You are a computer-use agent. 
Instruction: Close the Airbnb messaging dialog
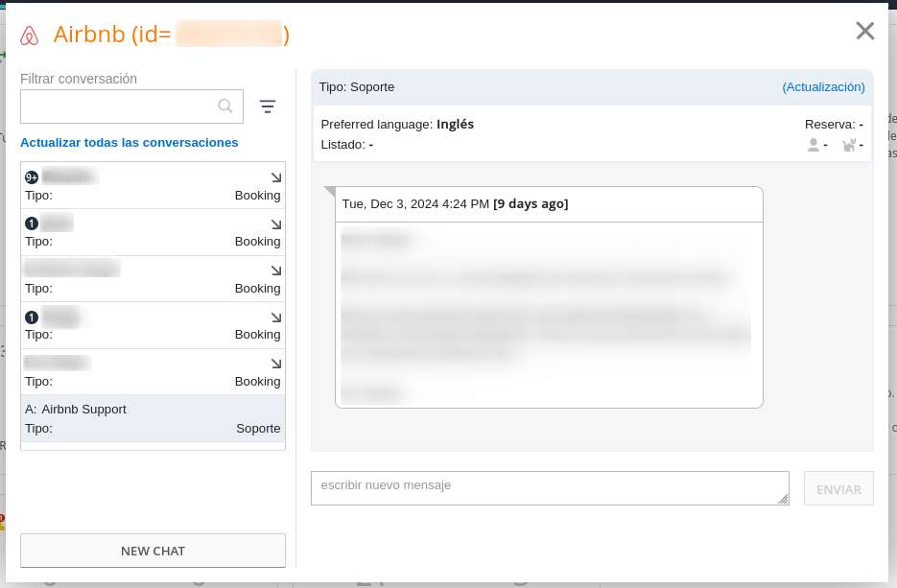point(865,31)
